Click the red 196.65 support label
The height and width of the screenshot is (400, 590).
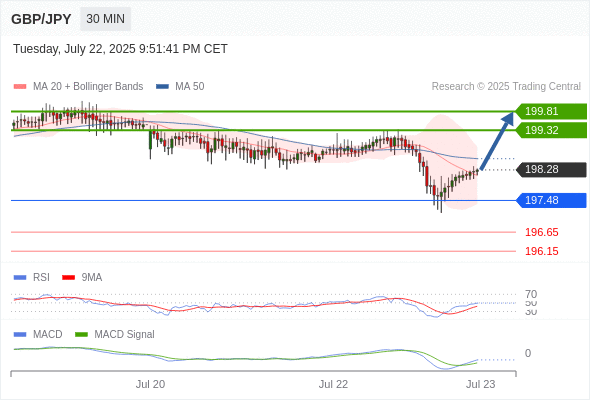click(541, 232)
